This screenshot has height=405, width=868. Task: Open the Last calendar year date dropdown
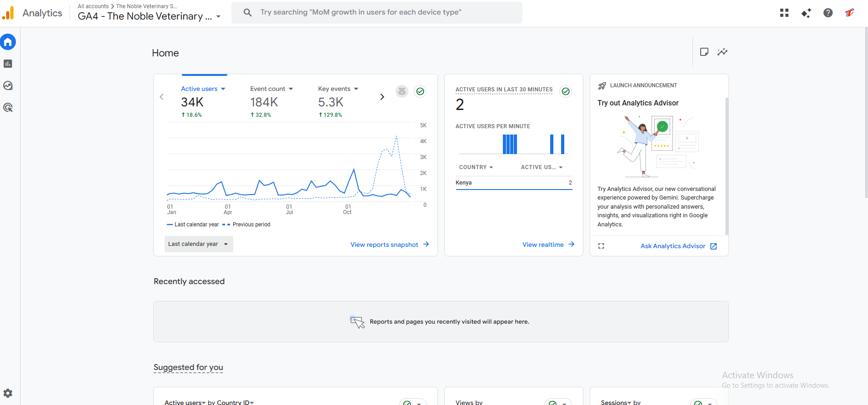[198, 244]
